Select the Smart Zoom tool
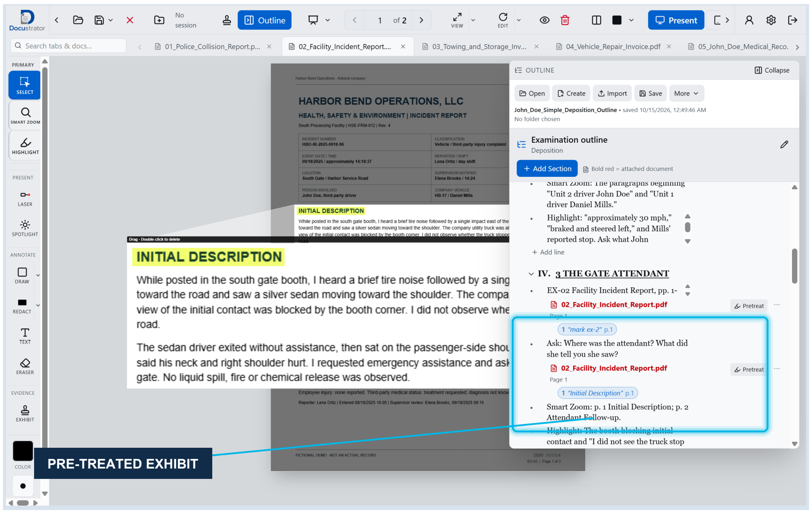The width and height of the screenshot is (812, 513). (x=25, y=116)
